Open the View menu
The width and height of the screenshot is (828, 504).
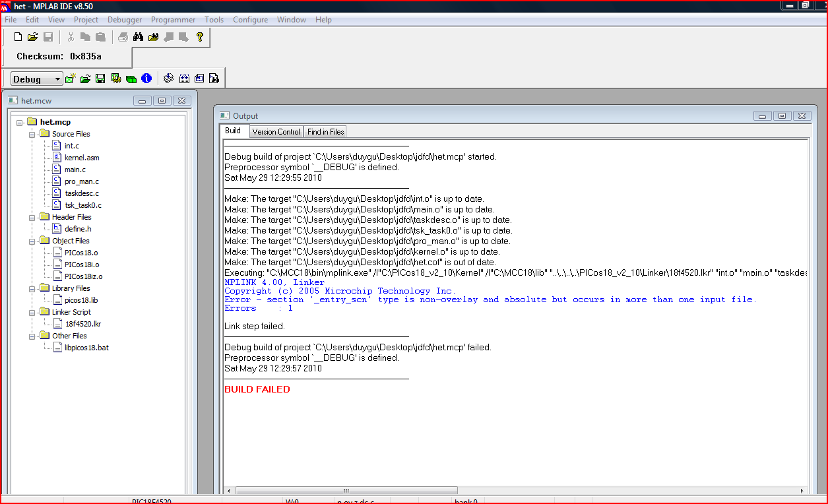point(57,20)
